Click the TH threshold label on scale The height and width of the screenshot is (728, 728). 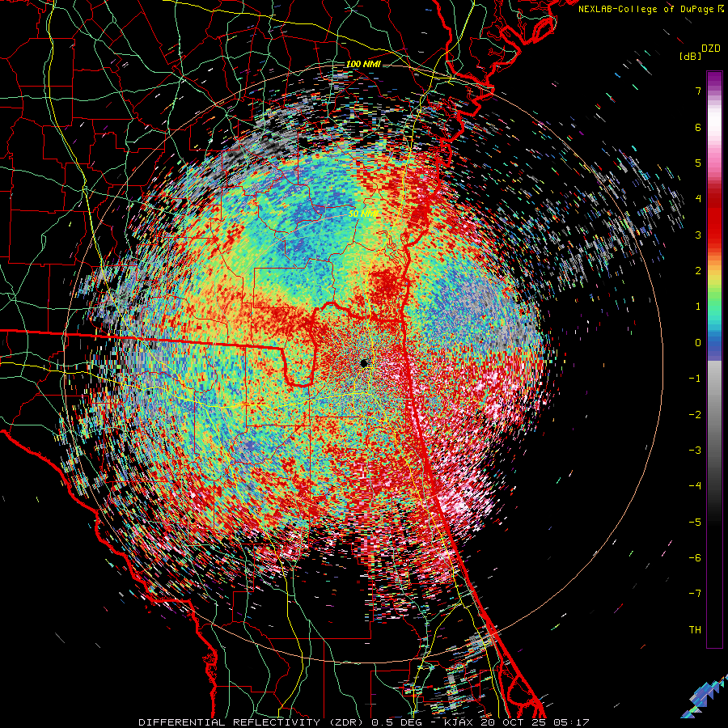click(695, 630)
